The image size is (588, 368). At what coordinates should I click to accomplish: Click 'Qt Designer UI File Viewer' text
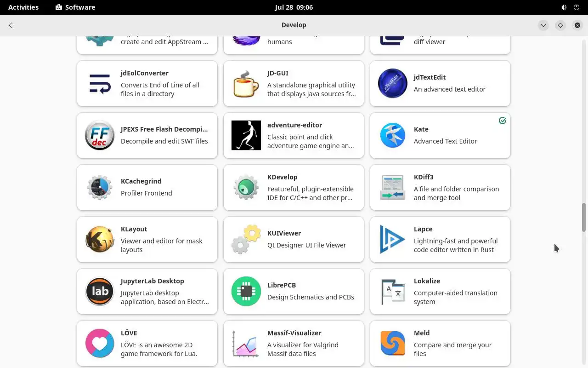point(306,245)
